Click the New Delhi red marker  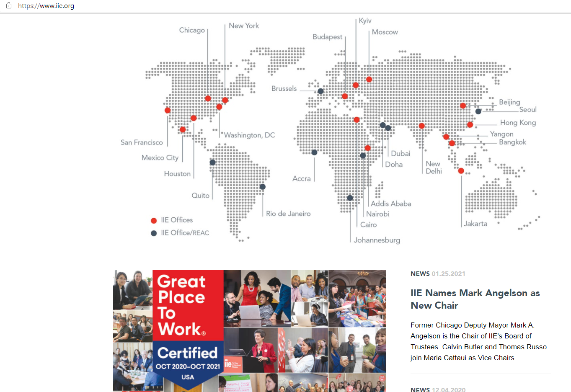pos(422,126)
